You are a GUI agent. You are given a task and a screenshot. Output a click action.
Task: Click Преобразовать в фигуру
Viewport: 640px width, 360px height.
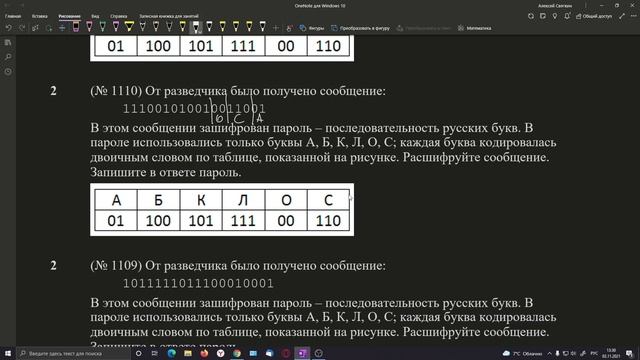pyautogui.click(x=360, y=28)
